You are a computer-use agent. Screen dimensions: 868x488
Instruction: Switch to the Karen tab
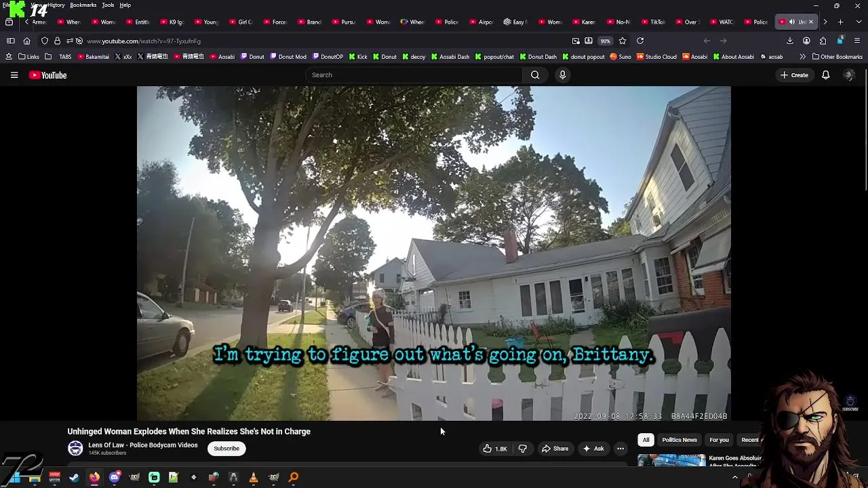pos(584,22)
